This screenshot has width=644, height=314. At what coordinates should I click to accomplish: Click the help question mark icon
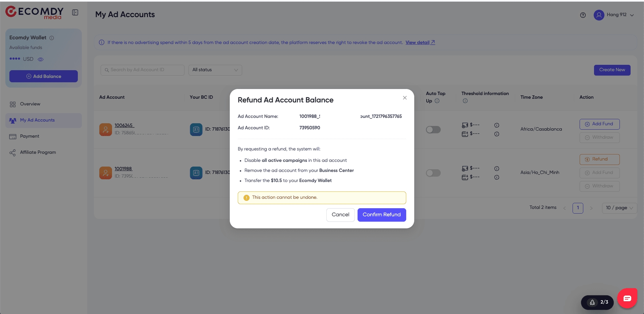click(x=583, y=15)
